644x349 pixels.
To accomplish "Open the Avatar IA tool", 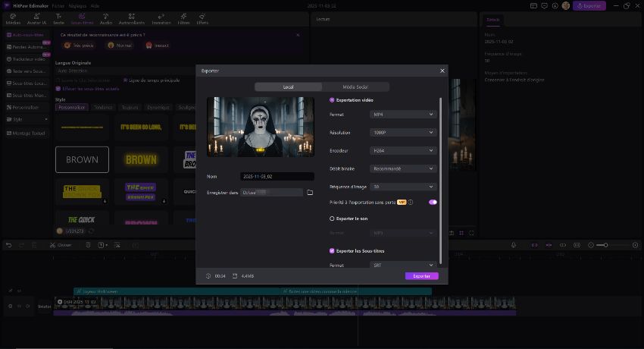I will 36,19.
